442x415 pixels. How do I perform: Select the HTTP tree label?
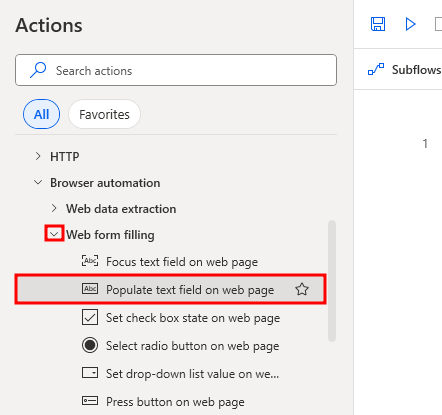tap(65, 156)
